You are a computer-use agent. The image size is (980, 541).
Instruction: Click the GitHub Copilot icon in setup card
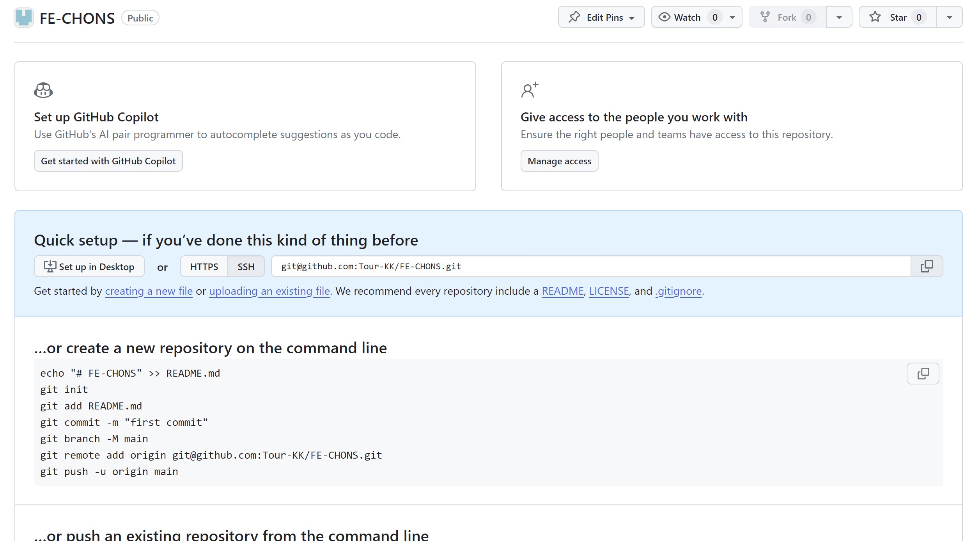coord(43,90)
